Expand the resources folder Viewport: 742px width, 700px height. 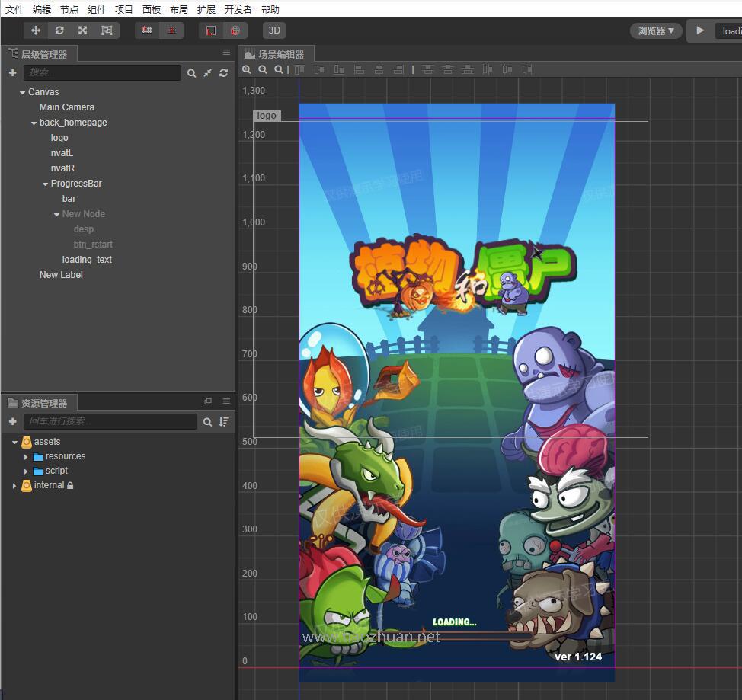[x=26, y=457]
